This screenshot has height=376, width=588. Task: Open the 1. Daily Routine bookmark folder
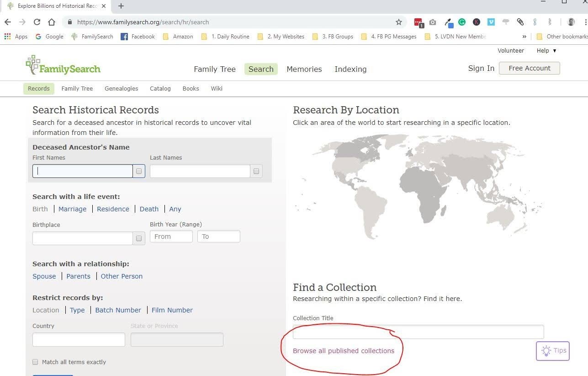click(x=225, y=37)
